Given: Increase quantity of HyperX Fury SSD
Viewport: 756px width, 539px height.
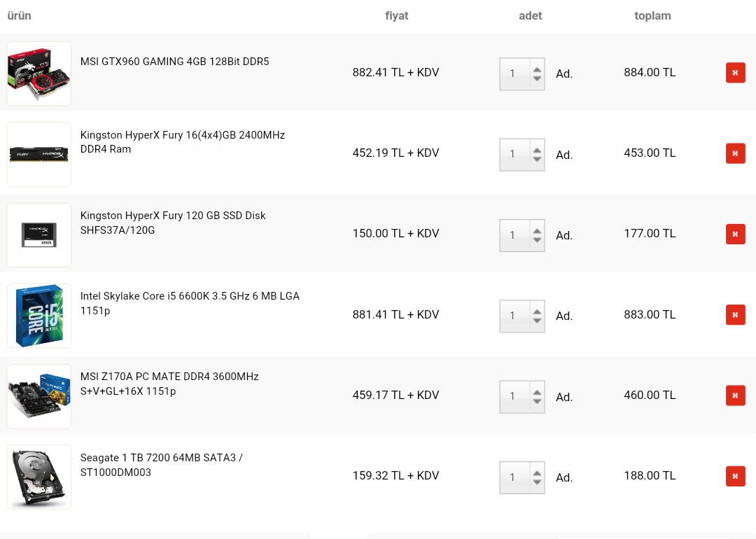Looking at the screenshot, I should point(537,231).
